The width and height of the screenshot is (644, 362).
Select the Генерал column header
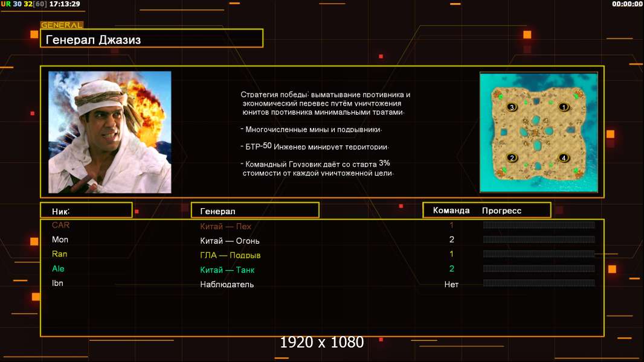255,210
